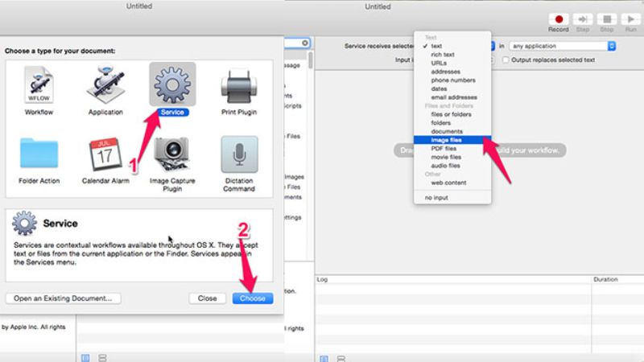Select the Print Plugin printer icon
644x362 pixels.
[239, 84]
